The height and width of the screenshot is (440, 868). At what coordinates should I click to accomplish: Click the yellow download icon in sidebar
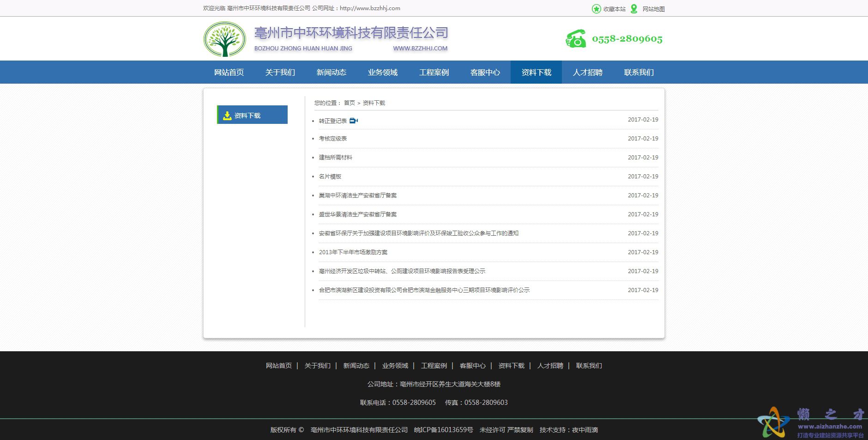[x=227, y=116]
